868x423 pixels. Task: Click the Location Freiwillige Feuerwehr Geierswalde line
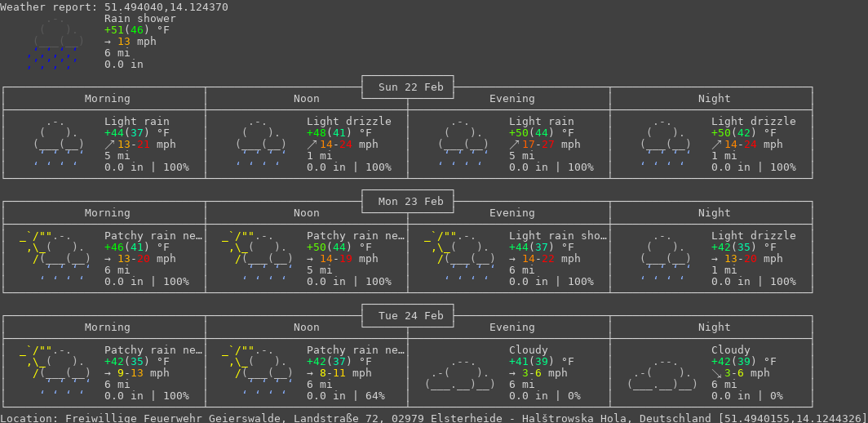(432, 418)
